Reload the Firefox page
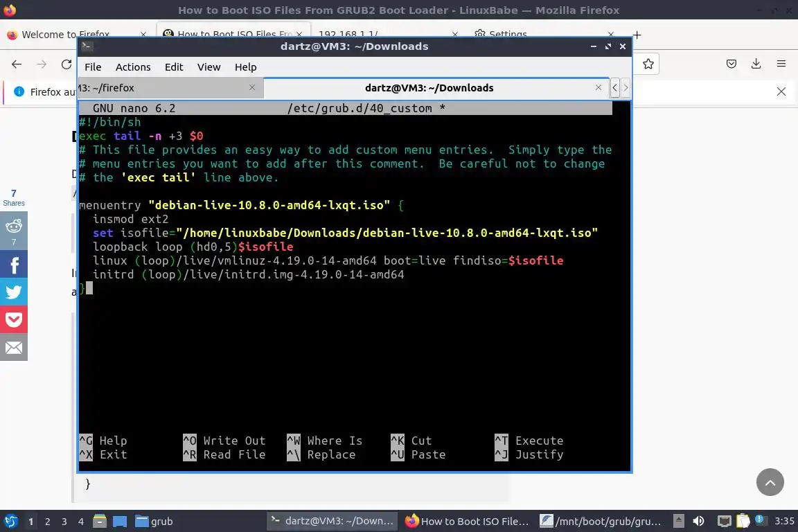 66,64
